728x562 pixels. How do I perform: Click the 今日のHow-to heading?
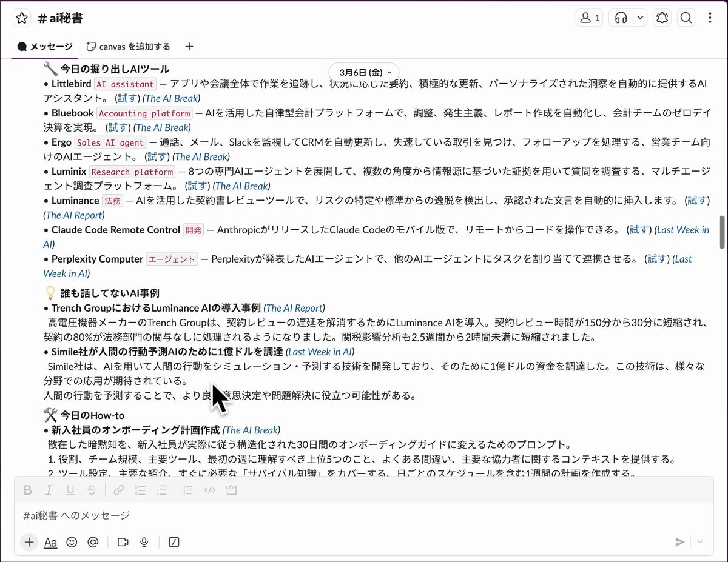click(x=92, y=415)
